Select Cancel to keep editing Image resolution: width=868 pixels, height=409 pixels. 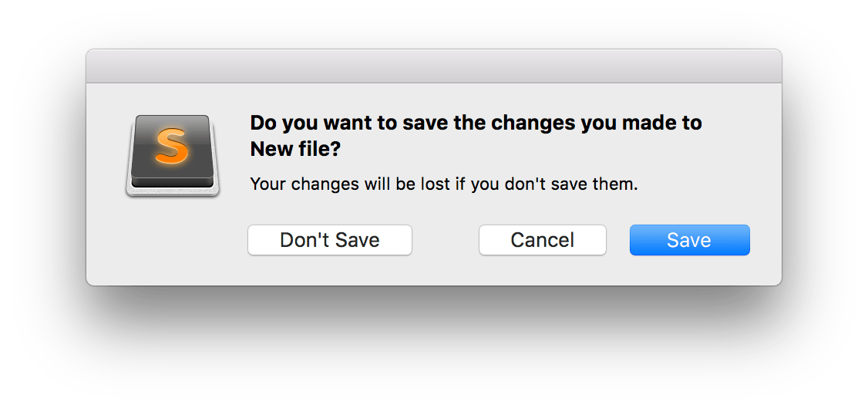point(542,240)
